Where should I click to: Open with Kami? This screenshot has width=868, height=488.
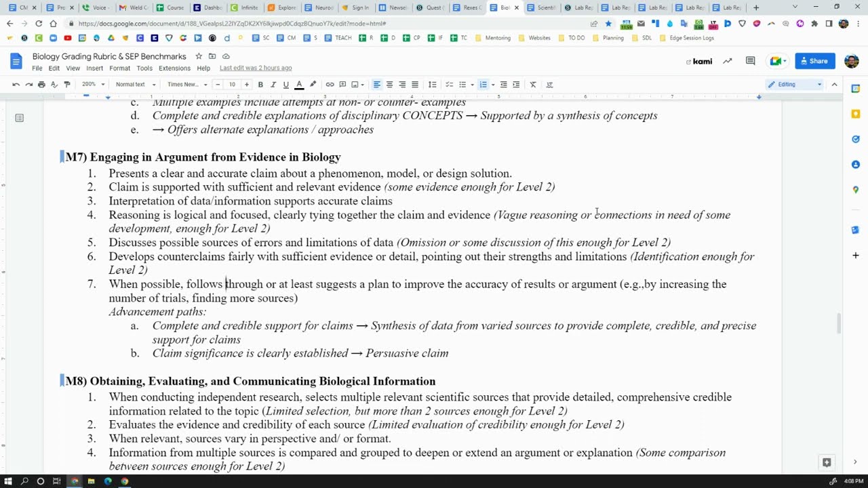[x=699, y=61]
